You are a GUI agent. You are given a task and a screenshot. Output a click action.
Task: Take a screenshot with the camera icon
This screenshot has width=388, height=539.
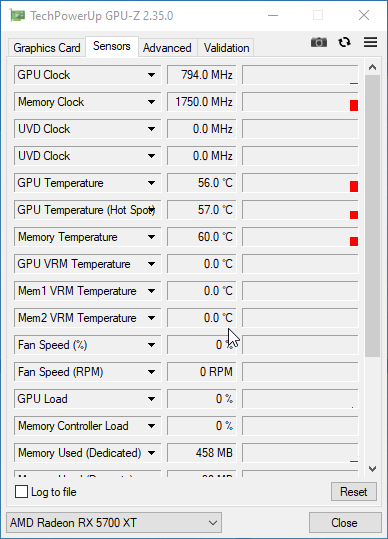coord(319,43)
